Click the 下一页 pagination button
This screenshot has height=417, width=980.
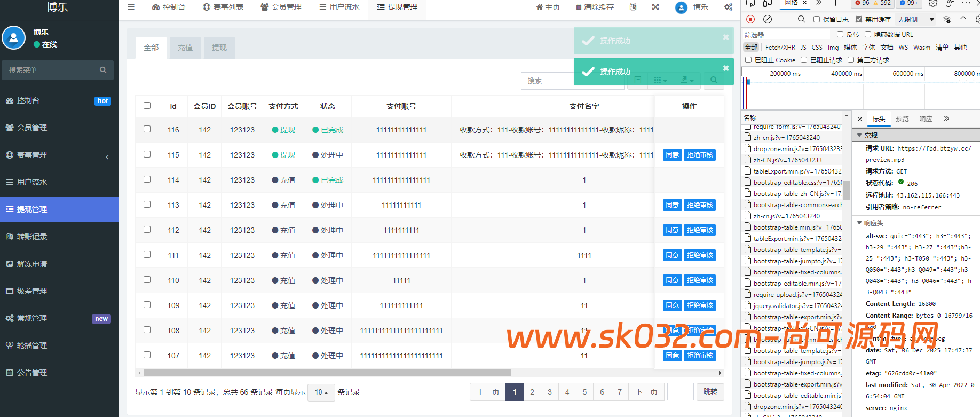coord(646,392)
